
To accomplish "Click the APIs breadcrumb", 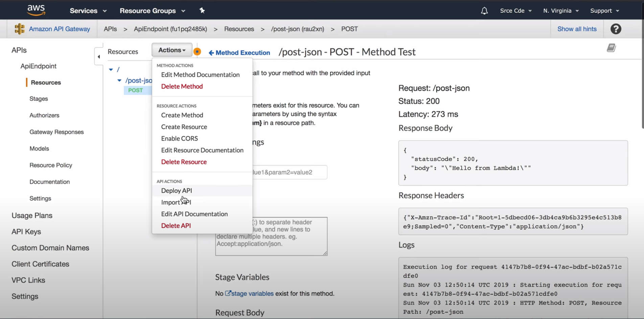I will [110, 29].
